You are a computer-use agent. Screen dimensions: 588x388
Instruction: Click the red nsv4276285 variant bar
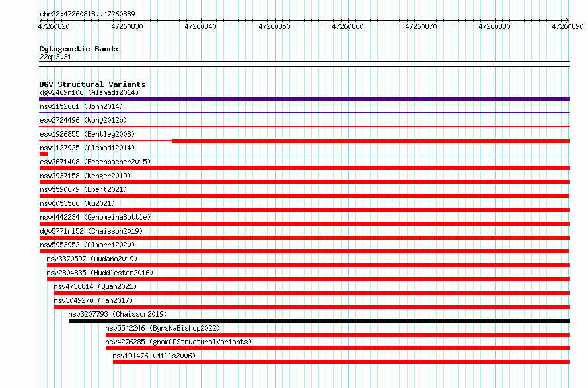coord(338,348)
